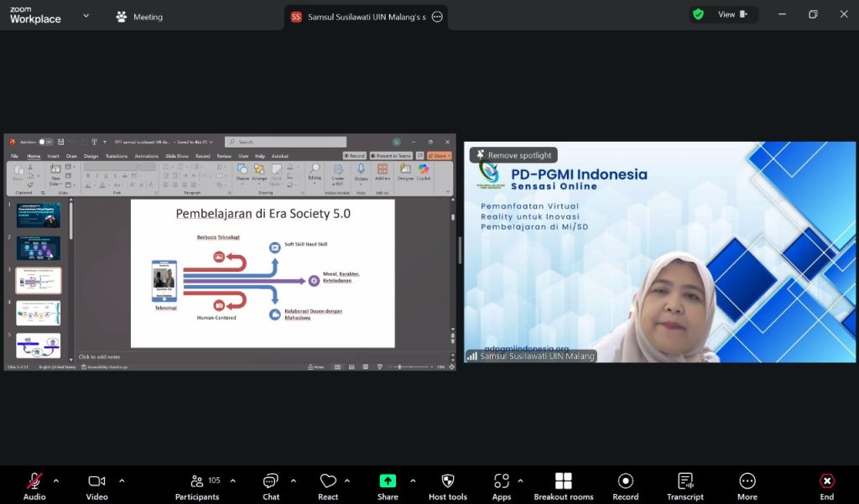Unmute microphone with the Audio icon

click(x=34, y=481)
